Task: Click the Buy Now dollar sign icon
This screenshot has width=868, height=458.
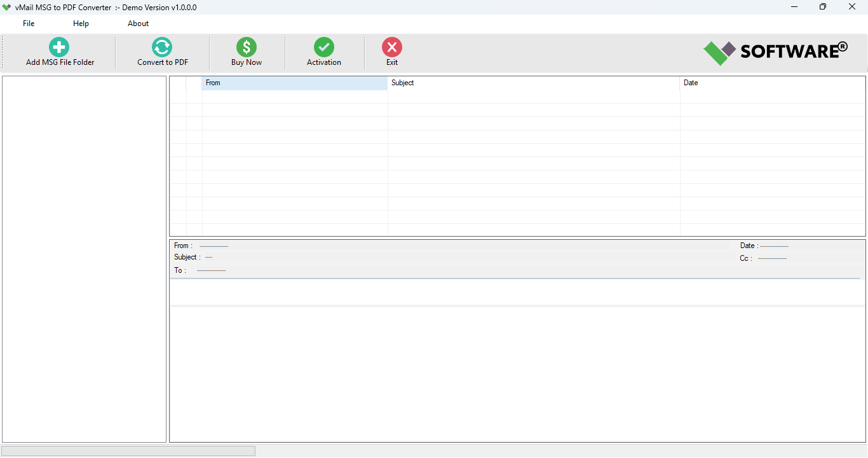Action: pyautogui.click(x=246, y=46)
